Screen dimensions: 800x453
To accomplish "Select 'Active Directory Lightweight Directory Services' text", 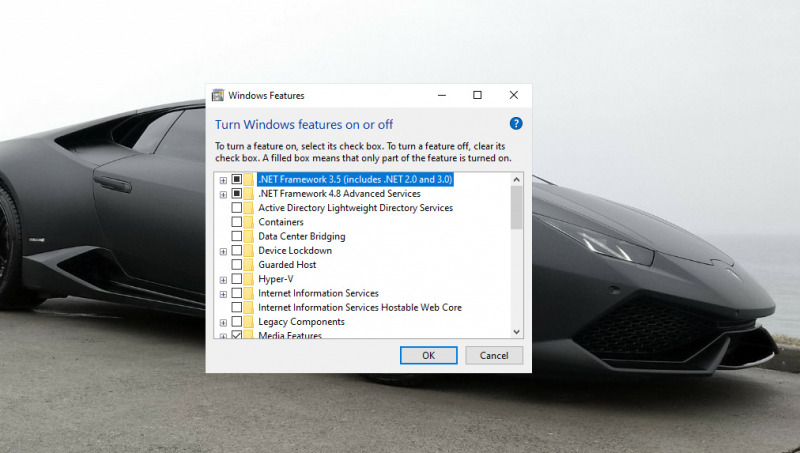I will (356, 208).
